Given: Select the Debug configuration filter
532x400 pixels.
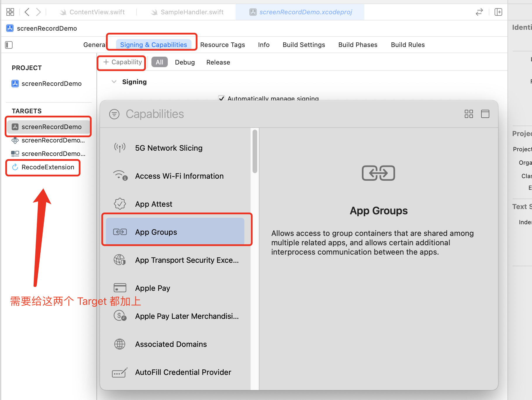Looking at the screenshot, I should click(185, 62).
